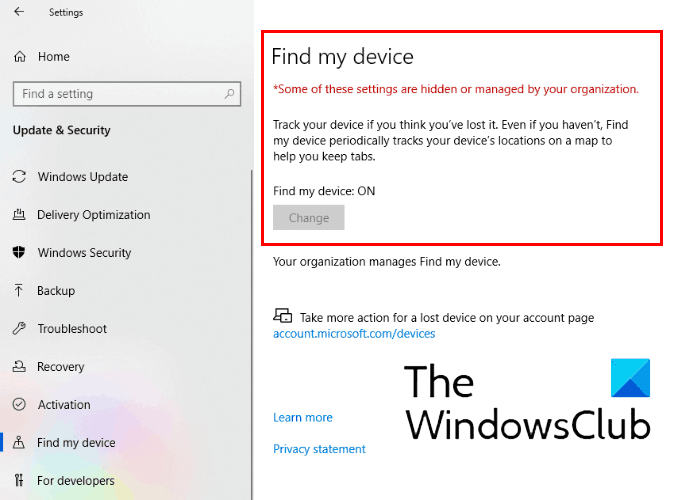Go to Recovery settings

click(60, 367)
